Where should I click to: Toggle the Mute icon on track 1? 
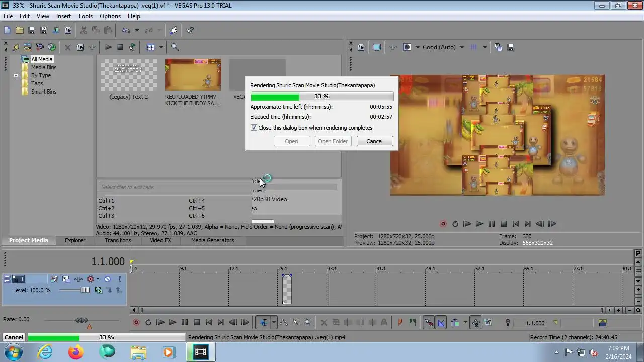[107, 279]
